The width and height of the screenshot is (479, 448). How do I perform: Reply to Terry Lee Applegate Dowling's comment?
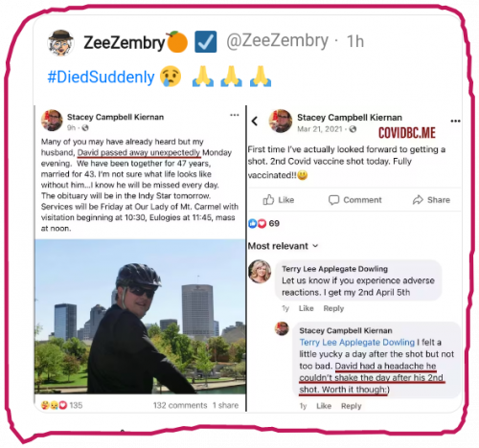(x=333, y=308)
